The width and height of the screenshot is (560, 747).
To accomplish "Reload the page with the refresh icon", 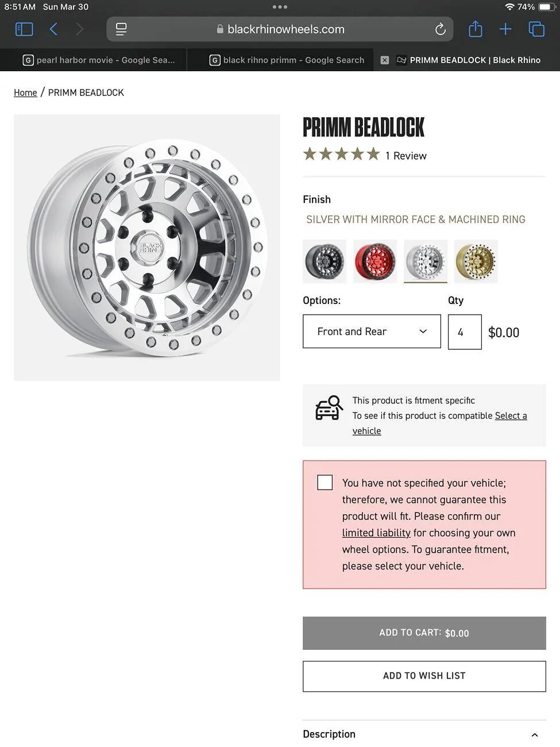I will pyautogui.click(x=440, y=29).
